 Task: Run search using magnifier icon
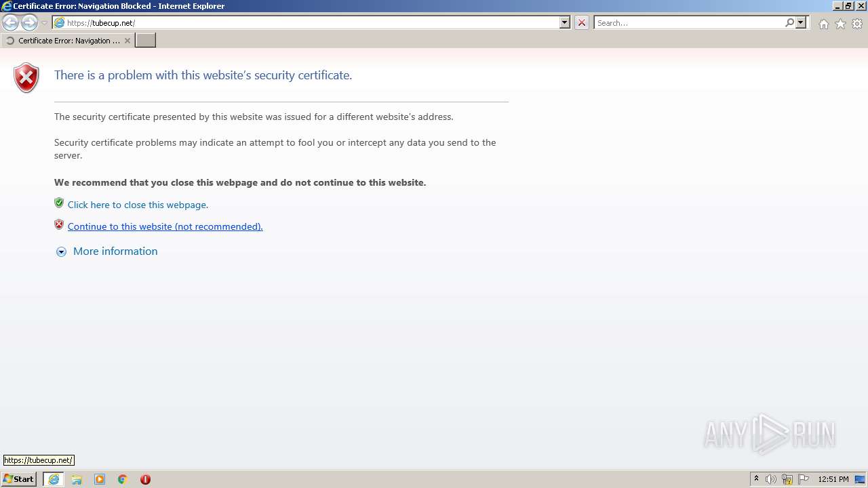tap(789, 22)
